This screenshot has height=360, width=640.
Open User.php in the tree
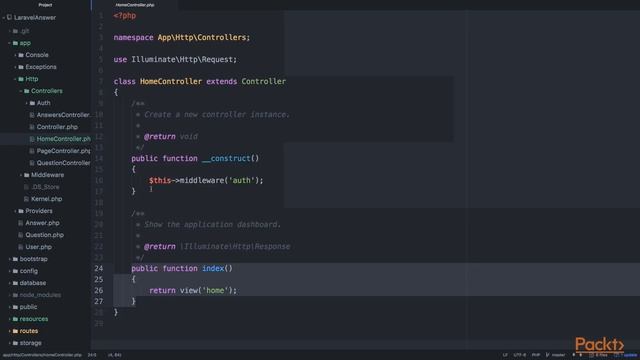pyautogui.click(x=38, y=247)
